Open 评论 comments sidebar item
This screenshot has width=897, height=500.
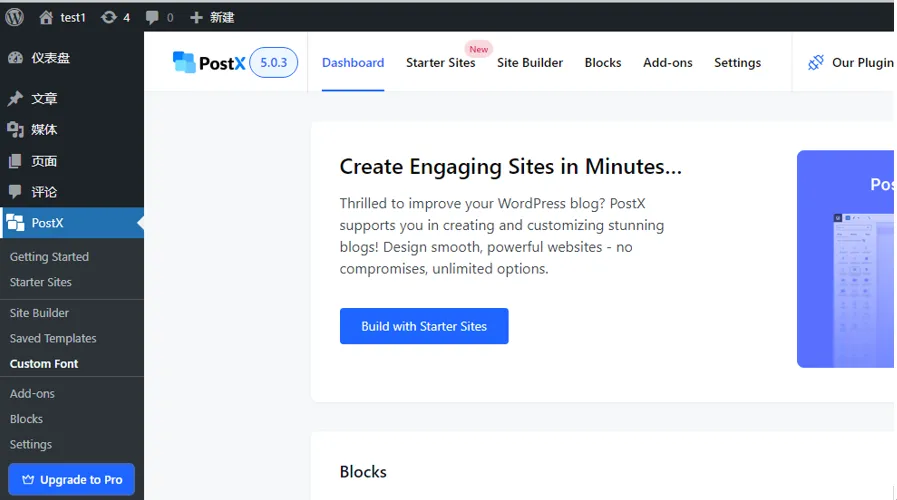tap(44, 192)
